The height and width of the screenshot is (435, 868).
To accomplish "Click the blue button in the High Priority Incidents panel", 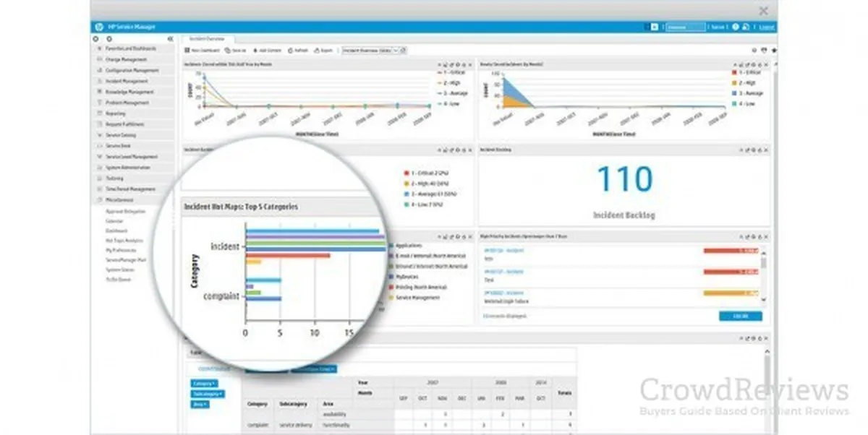I will (x=740, y=316).
